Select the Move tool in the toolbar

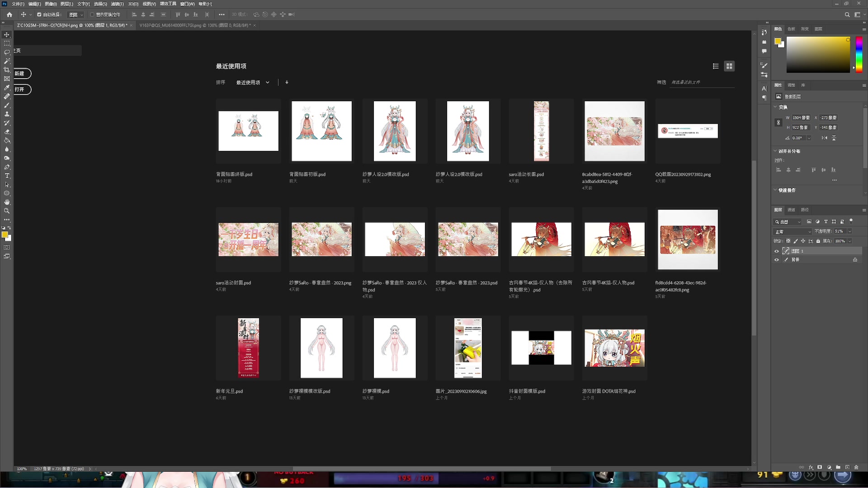(x=7, y=35)
